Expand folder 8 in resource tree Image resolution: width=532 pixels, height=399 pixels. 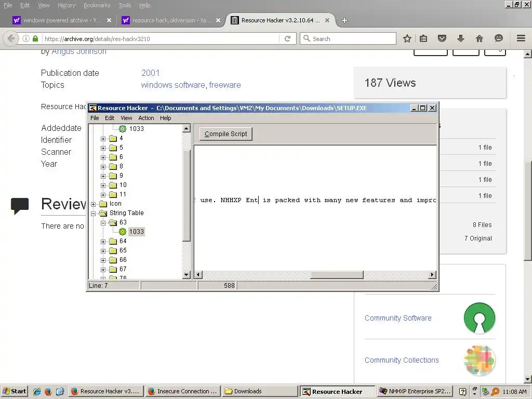103,167
